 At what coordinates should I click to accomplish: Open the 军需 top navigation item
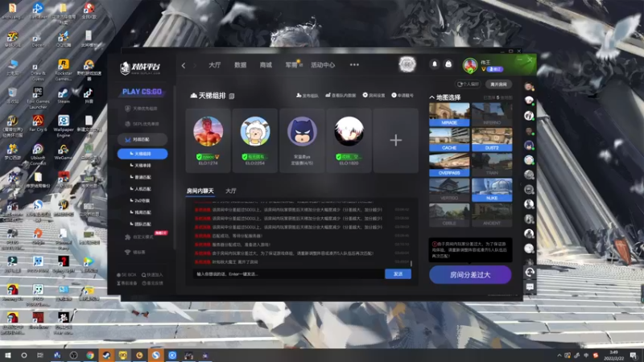point(291,65)
